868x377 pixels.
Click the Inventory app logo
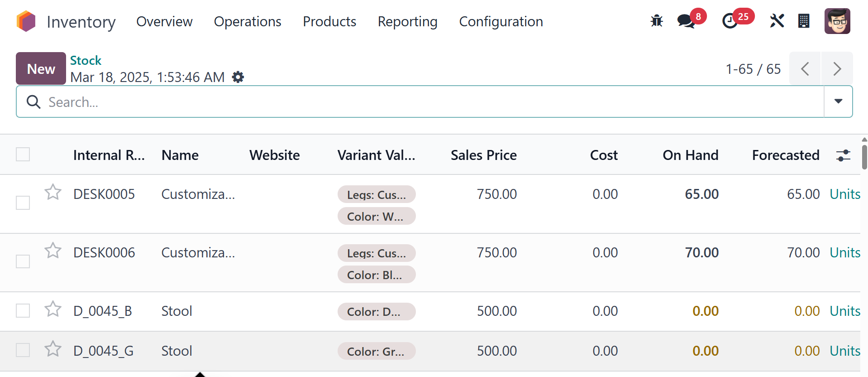tap(26, 21)
